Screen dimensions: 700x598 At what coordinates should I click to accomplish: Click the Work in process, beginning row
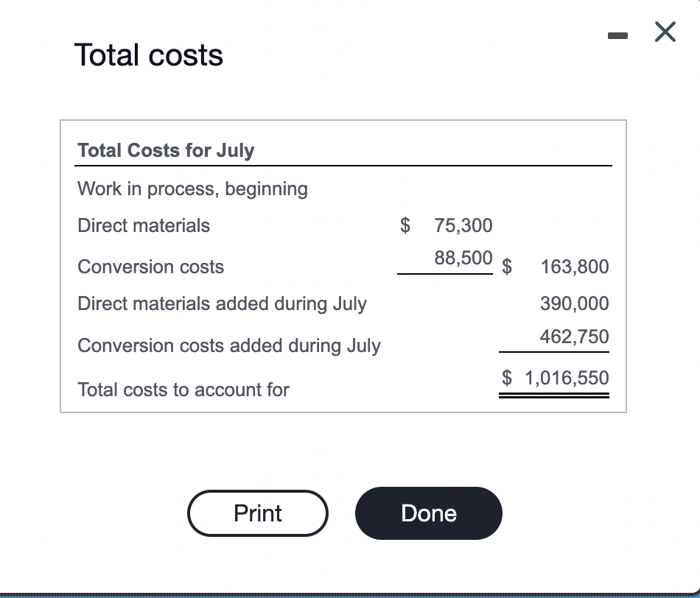192,189
